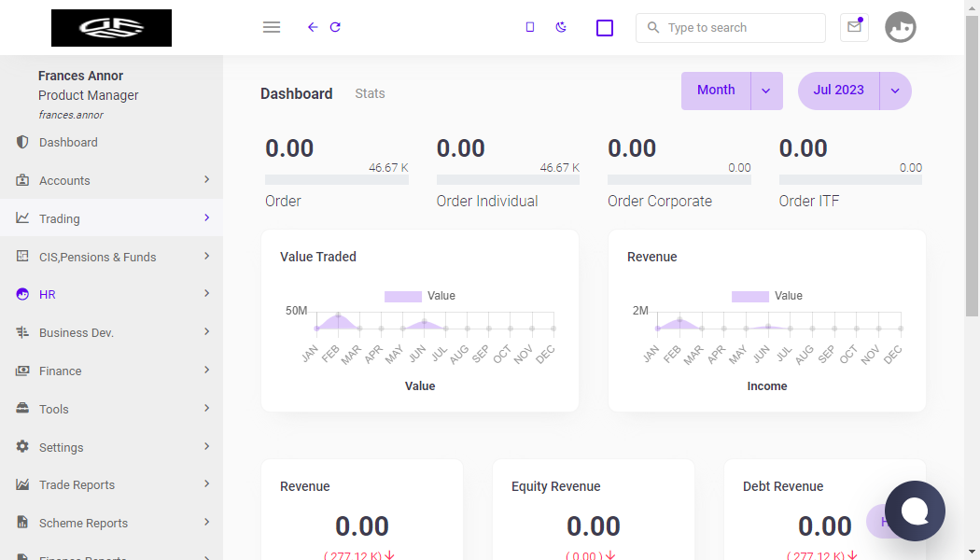
Task: Click the fullscreen square icon
Action: pyautogui.click(x=605, y=28)
